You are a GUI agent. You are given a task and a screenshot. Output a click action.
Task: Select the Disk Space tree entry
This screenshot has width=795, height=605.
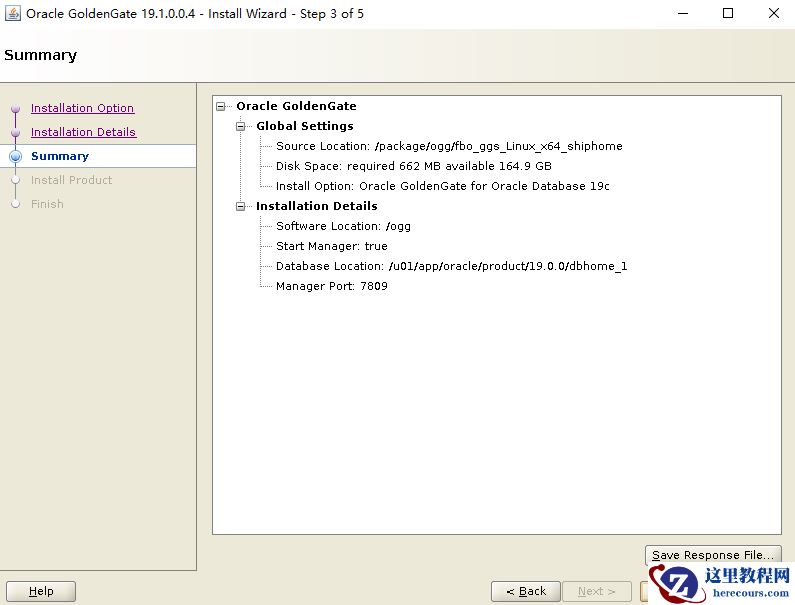click(413, 166)
